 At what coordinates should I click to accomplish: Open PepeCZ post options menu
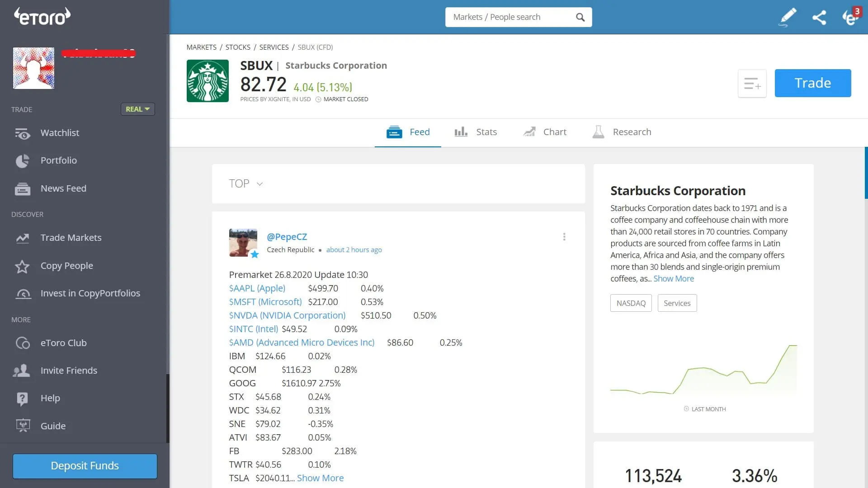point(564,236)
